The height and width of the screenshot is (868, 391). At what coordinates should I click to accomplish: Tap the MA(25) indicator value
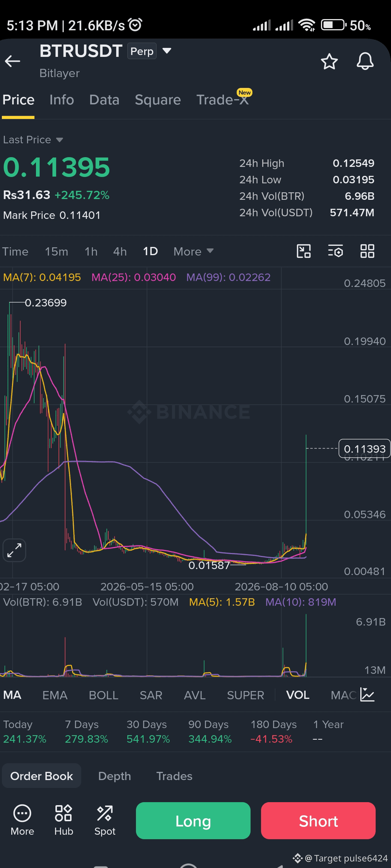pos(134,277)
